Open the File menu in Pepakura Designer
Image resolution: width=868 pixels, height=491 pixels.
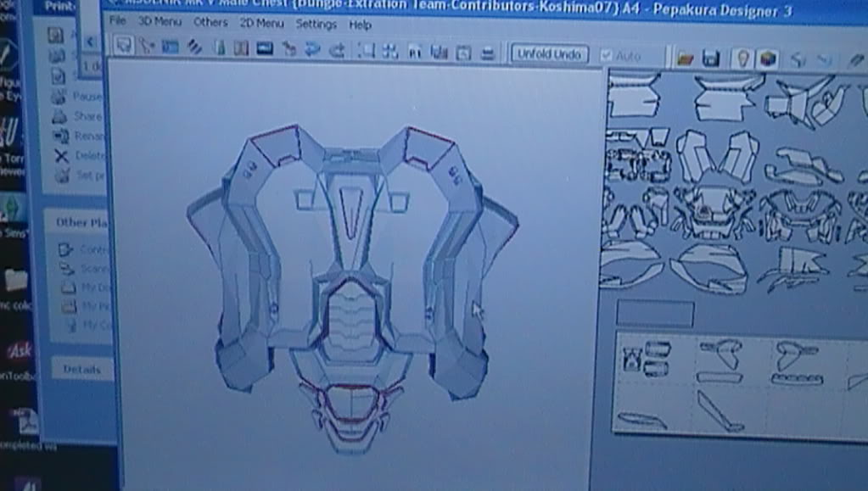click(x=118, y=20)
